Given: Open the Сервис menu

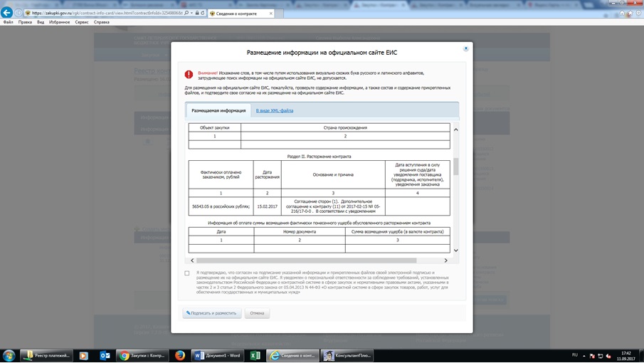Looking at the screenshot, I should pyautogui.click(x=82, y=22).
